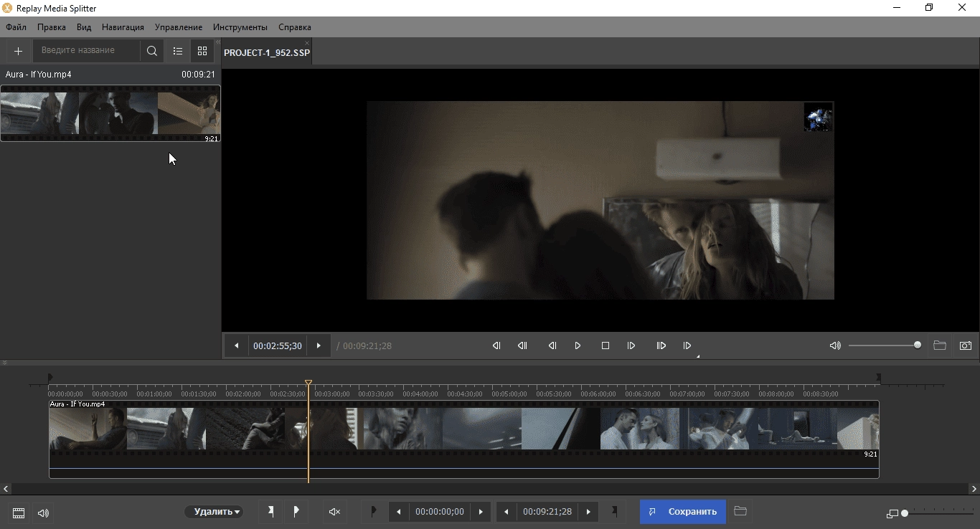The width and height of the screenshot is (980, 529).
Task: Toggle the mute-audio segment icon
Action: click(334, 512)
